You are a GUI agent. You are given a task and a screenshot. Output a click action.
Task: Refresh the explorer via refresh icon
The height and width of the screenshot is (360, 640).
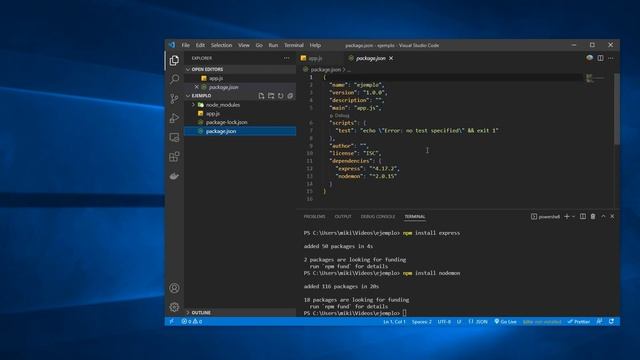[280, 96]
